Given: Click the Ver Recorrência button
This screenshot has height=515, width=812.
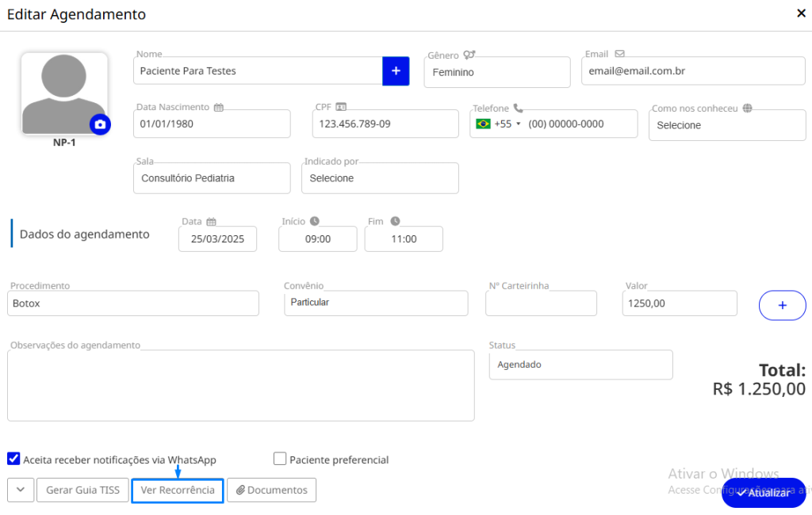Looking at the screenshot, I should tap(178, 490).
